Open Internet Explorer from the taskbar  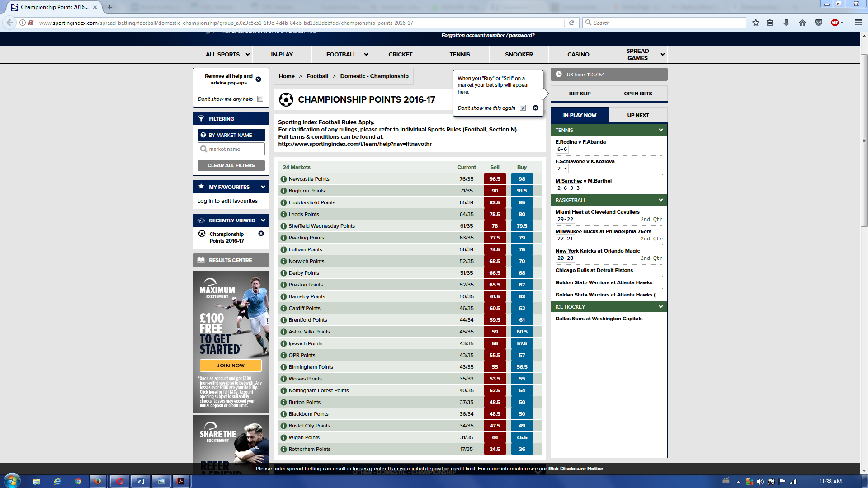[x=57, y=481]
